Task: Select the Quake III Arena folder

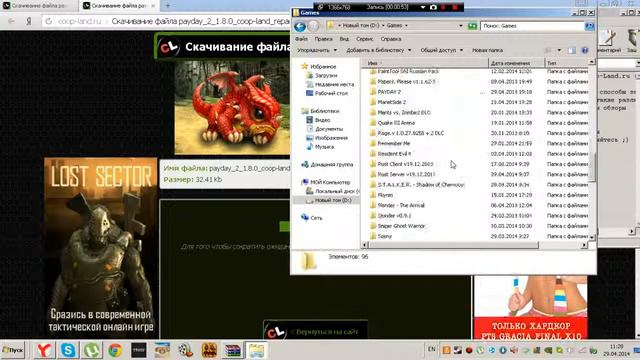Action: 392,123
